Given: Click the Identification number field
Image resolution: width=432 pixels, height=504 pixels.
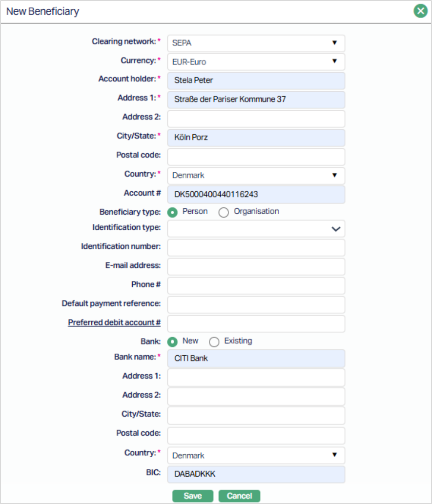Looking at the screenshot, I should (x=256, y=247).
